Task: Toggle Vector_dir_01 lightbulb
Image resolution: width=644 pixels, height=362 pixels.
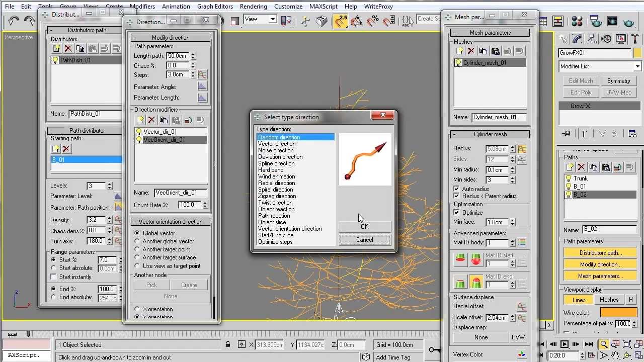Action: [x=139, y=132]
